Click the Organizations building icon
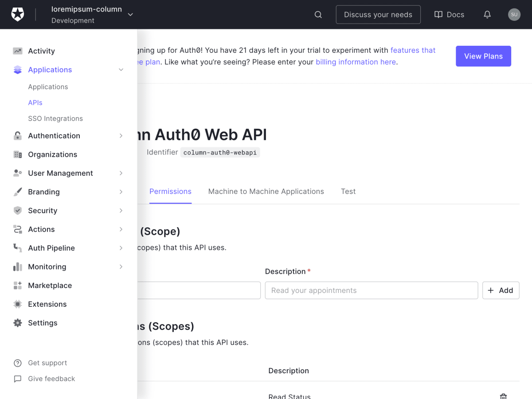This screenshot has height=399, width=532. click(18, 154)
